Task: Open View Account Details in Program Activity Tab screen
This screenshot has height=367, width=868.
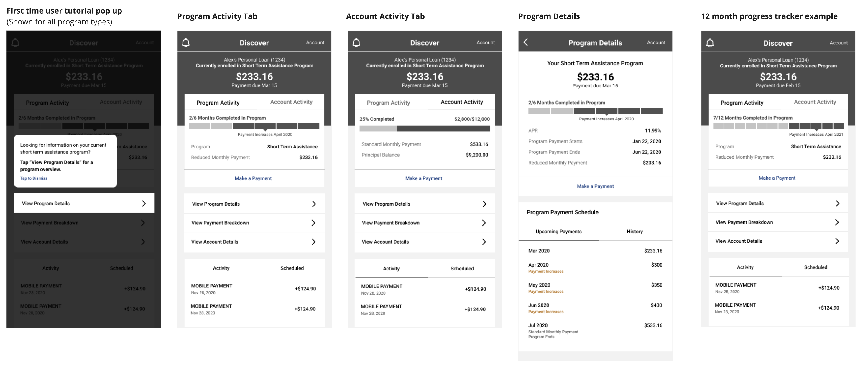Action: pos(254,242)
